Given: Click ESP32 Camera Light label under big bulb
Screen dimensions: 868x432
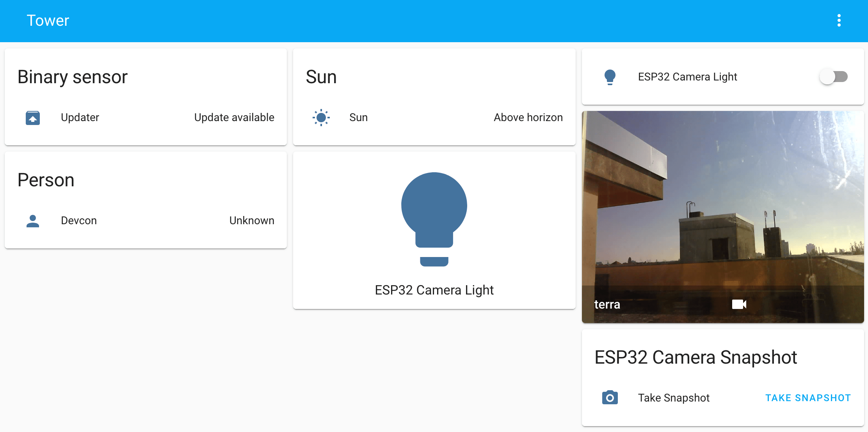Looking at the screenshot, I should coord(434,290).
